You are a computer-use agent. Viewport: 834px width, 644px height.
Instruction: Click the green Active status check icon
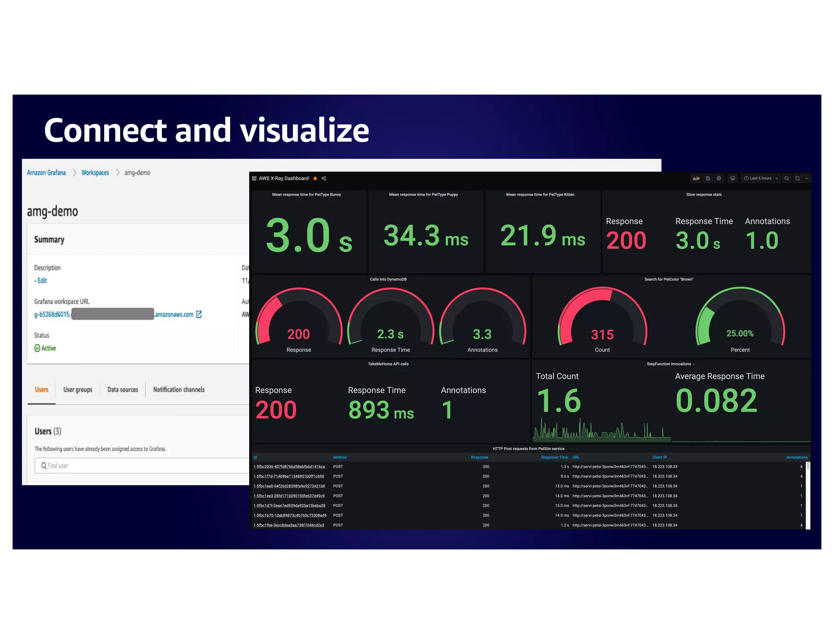(37, 348)
